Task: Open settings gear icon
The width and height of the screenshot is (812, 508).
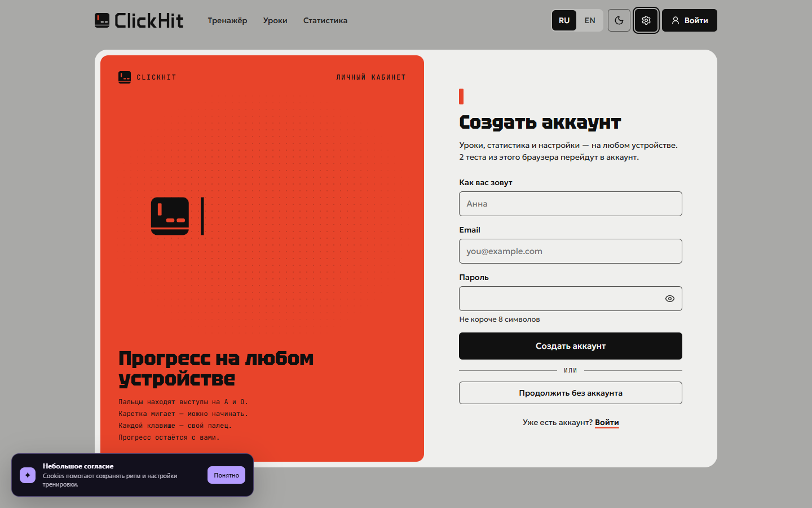Action: click(x=646, y=20)
